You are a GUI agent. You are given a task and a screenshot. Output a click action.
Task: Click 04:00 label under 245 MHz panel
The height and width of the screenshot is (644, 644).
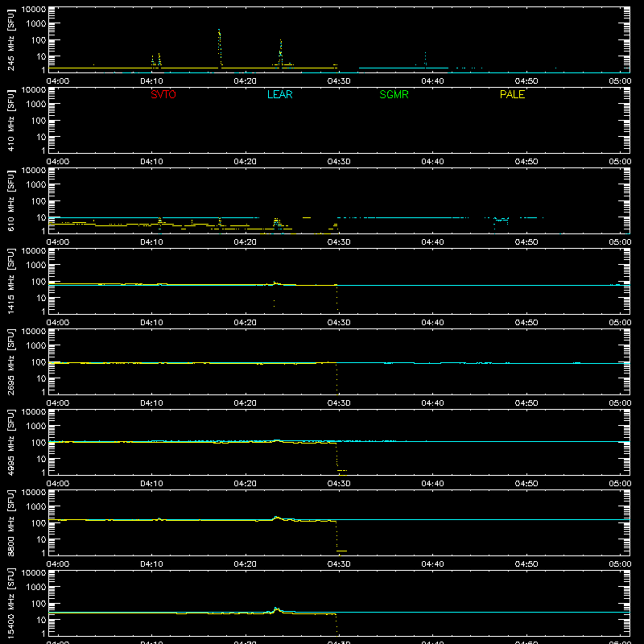(x=58, y=81)
